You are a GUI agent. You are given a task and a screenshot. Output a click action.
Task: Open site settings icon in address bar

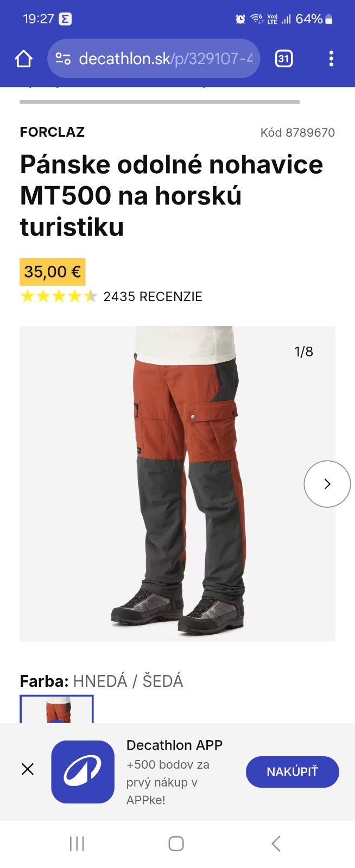coord(63,59)
